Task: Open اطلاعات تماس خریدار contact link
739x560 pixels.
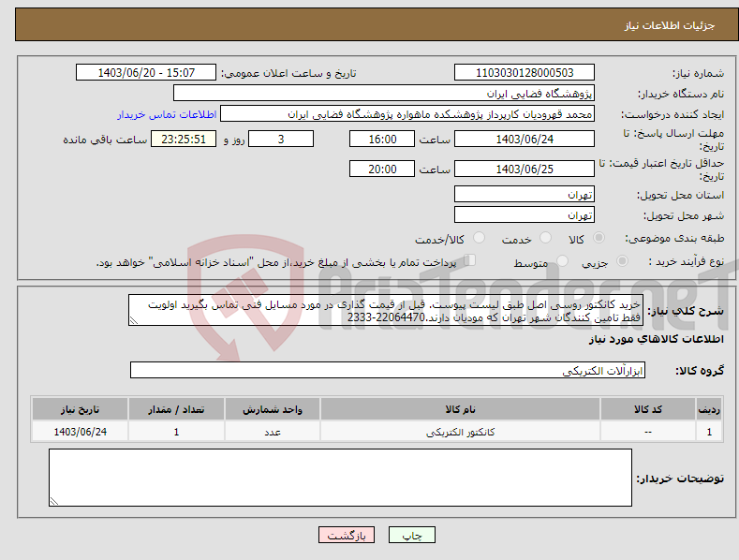Action: 167,114
